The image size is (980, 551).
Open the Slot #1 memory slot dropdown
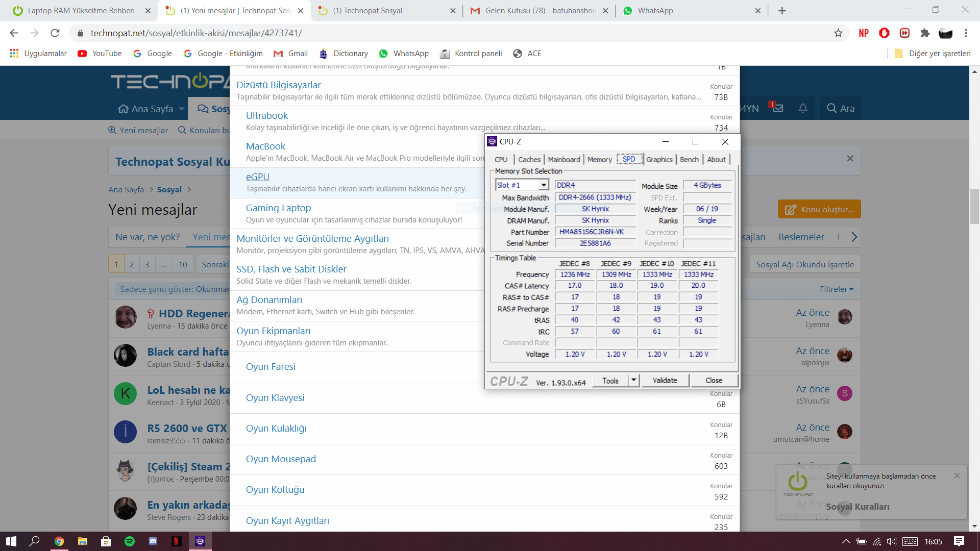544,185
